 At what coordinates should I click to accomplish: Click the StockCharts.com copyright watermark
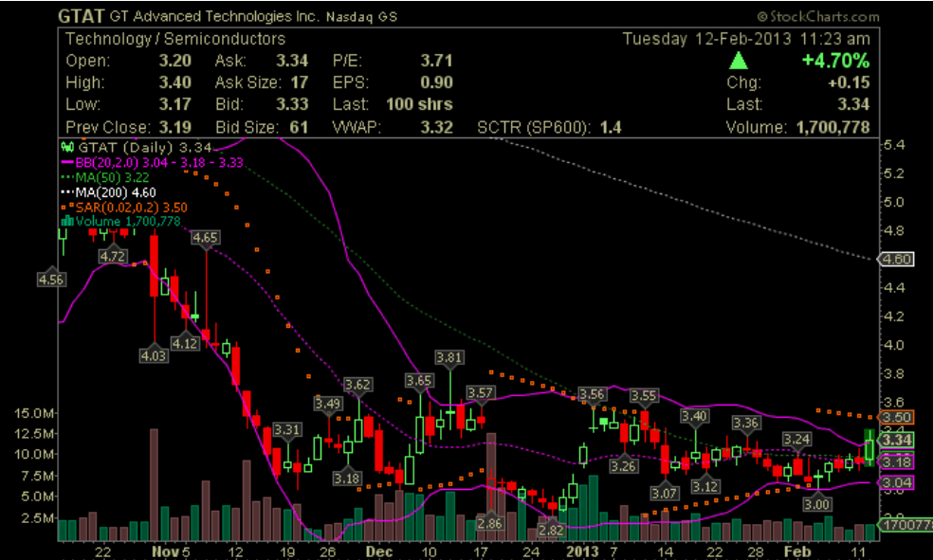coord(817,17)
